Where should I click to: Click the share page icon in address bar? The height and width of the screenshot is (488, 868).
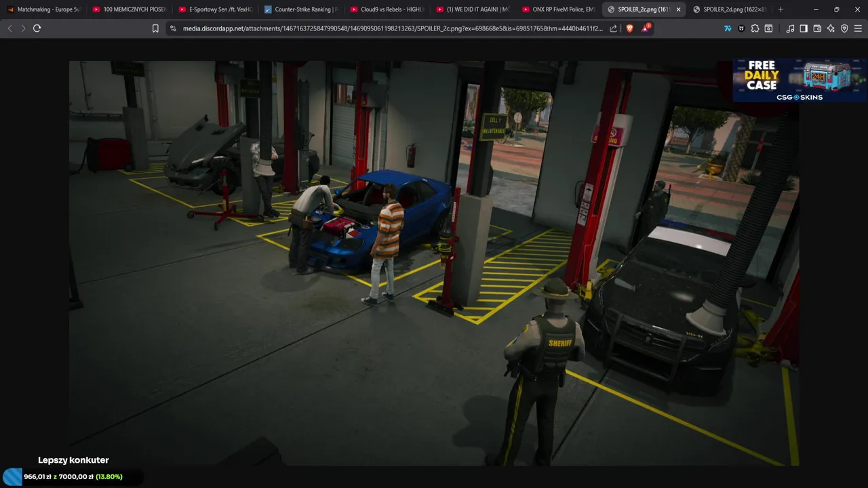(x=614, y=28)
